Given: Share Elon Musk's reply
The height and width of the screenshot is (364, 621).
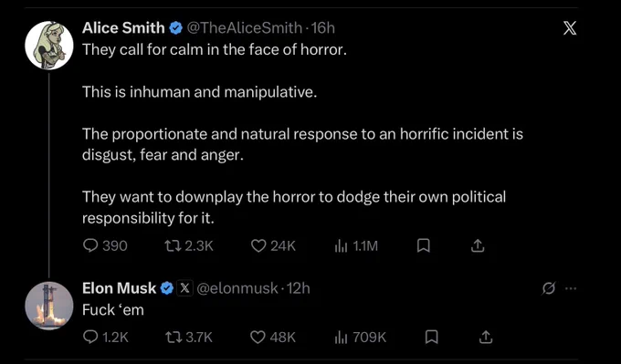Looking at the screenshot, I should point(484,337).
